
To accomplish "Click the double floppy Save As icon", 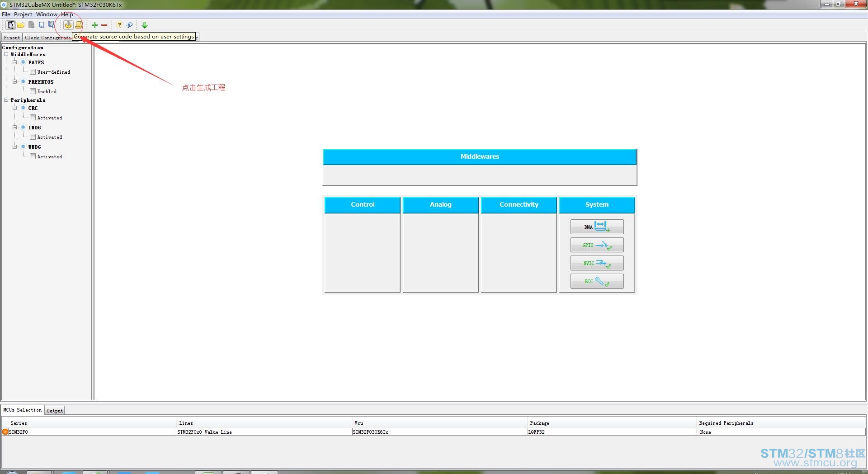I will pos(52,25).
